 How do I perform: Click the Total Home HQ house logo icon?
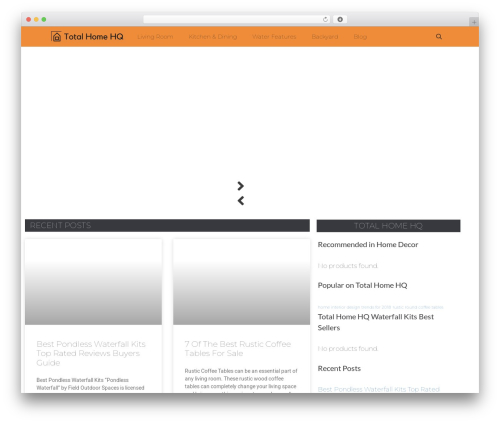(56, 37)
